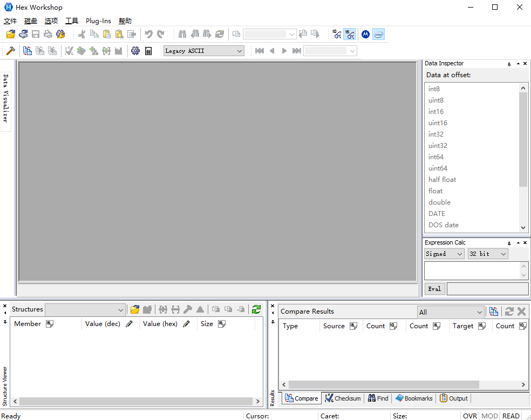The image size is (531, 420).
Task: Click the open structure library folder icon
Action: pyautogui.click(x=135, y=309)
